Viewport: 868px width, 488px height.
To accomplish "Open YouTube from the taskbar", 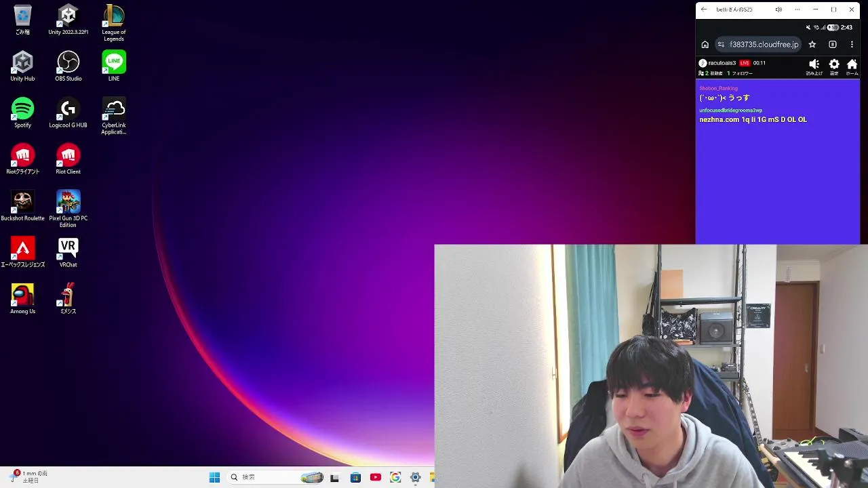I will tap(376, 477).
